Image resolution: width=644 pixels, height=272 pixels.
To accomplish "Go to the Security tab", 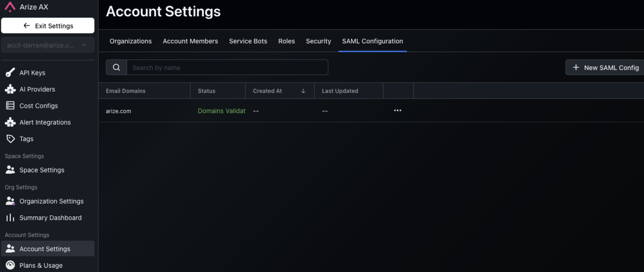I will click(318, 41).
